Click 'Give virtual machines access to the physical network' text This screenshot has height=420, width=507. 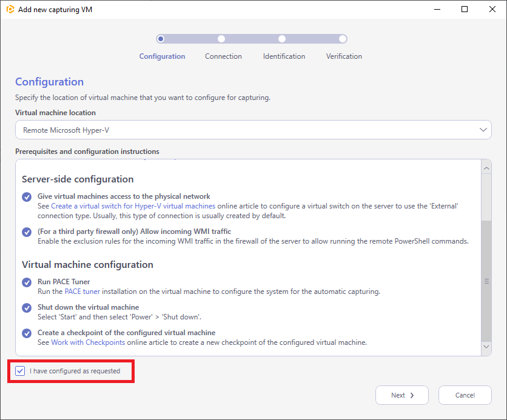(x=124, y=196)
